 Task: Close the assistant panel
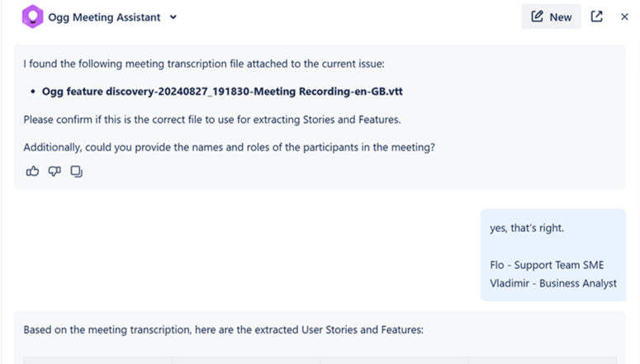(624, 17)
